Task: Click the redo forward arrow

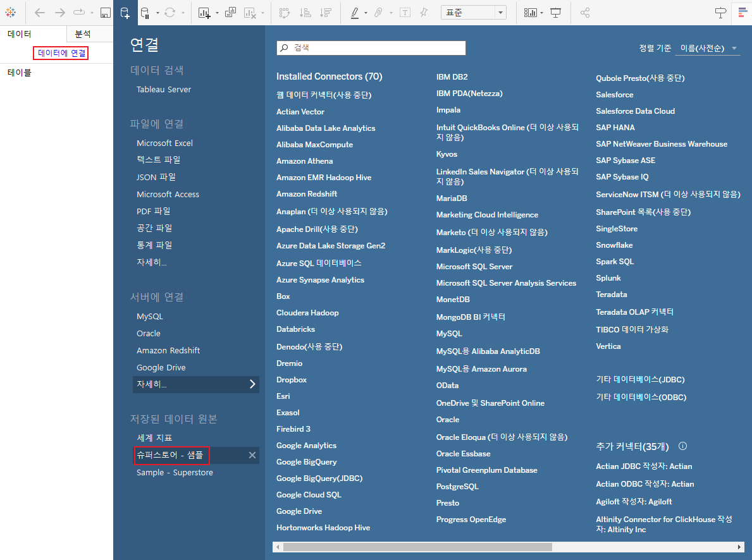Action: pyautogui.click(x=60, y=13)
